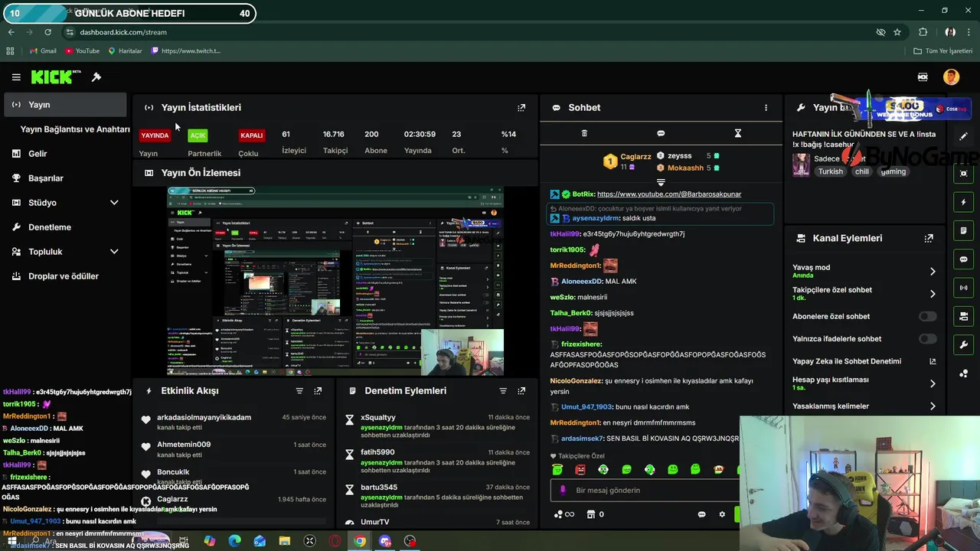Click the chat bubble icon in right sidebar
The height and width of the screenshot is (551, 980).
pos(964,259)
